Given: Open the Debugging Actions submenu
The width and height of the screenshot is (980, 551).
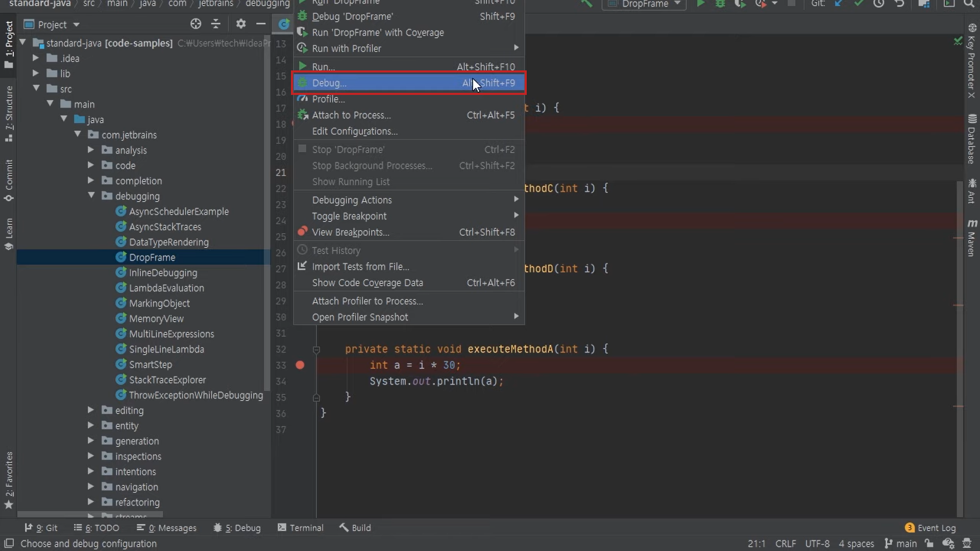Looking at the screenshot, I should (x=409, y=200).
